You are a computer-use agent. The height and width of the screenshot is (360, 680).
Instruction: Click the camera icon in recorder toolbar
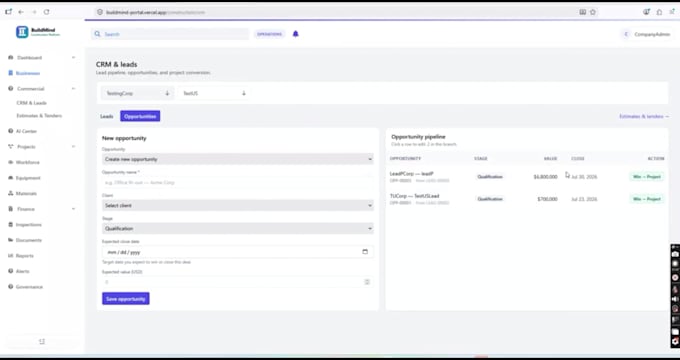tap(675, 254)
